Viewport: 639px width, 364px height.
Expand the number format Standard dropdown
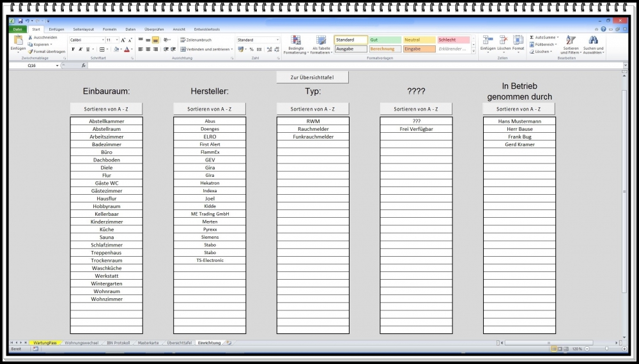click(x=277, y=40)
